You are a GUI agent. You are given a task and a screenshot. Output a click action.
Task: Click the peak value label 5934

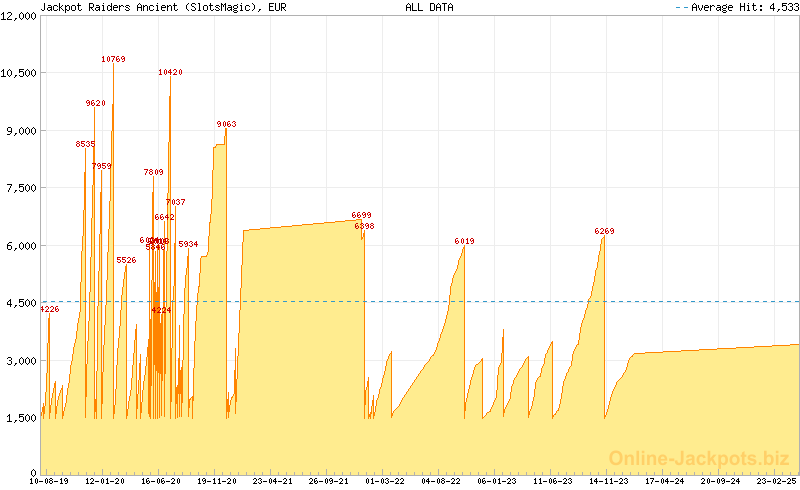[188, 244]
